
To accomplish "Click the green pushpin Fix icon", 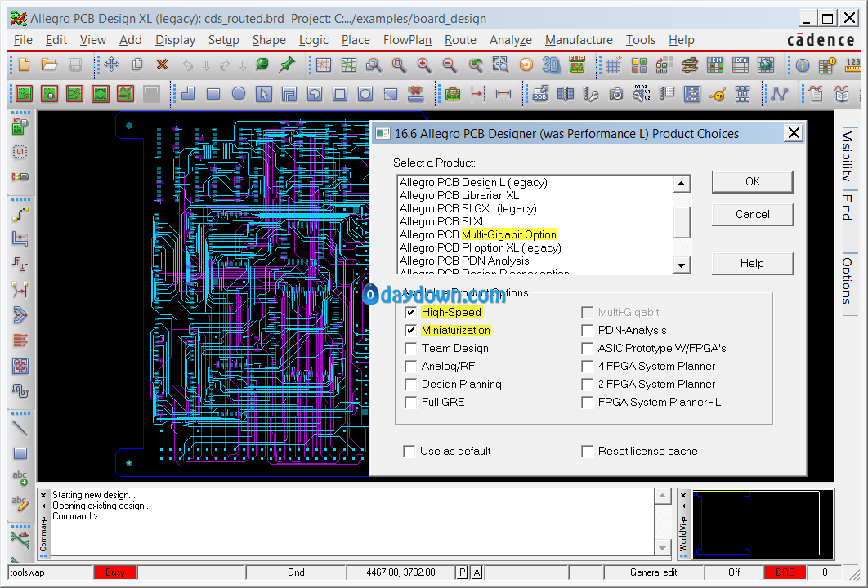I will [x=287, y=65].
